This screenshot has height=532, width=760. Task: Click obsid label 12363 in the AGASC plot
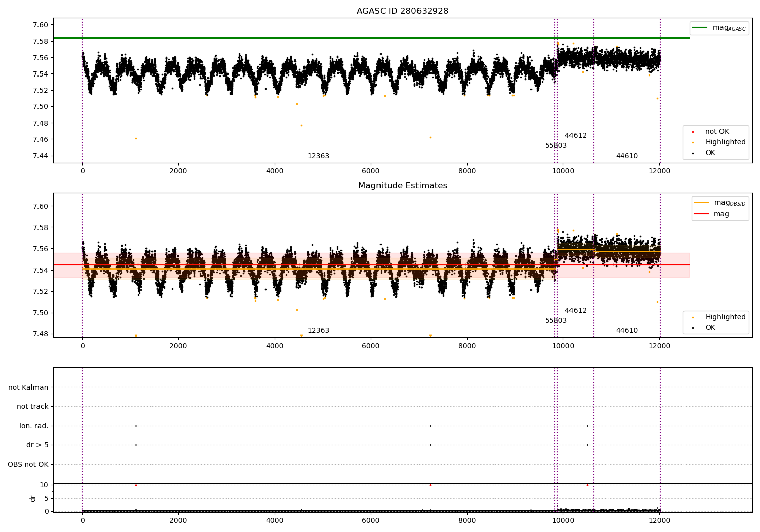pyautogui.click(x=318, y=156)
